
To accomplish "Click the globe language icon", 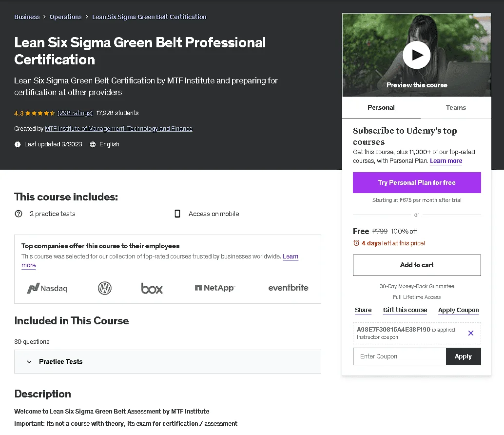I will pos(93,144).
